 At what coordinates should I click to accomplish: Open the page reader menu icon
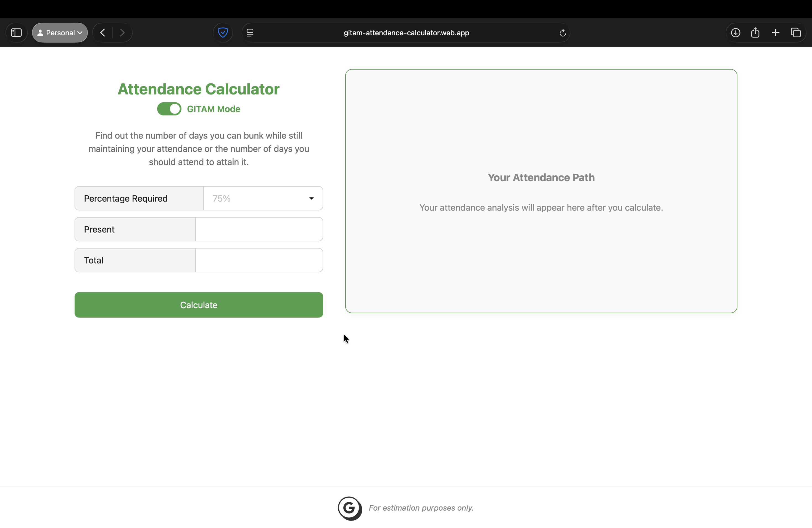[250, 33]
